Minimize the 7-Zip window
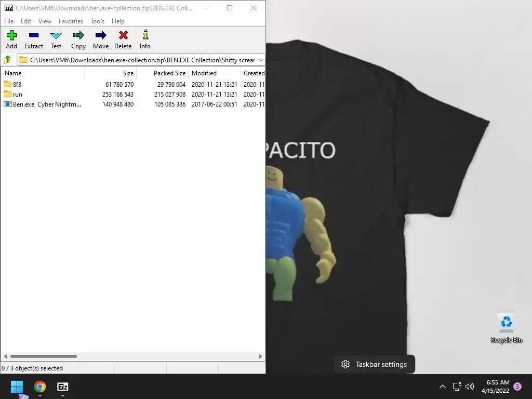This screenshot has height=399, width=532. click(x=206, y=8)
